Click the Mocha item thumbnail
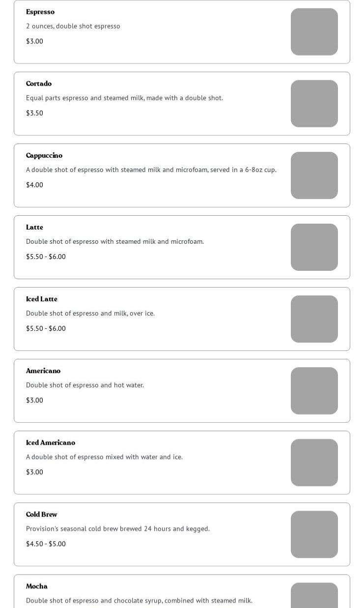This screenshot has width=364, height=608. tap(314, 596)
